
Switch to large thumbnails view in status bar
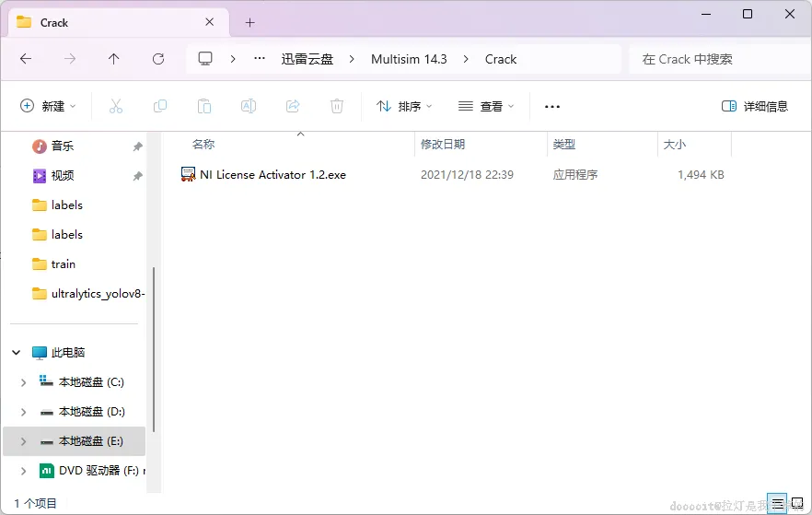coord(797,503)
